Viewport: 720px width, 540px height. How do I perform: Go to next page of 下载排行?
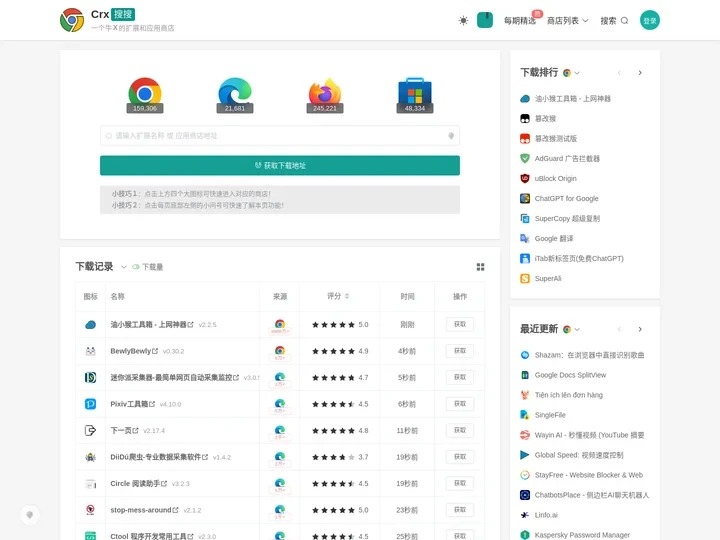(x=640, y=73)
